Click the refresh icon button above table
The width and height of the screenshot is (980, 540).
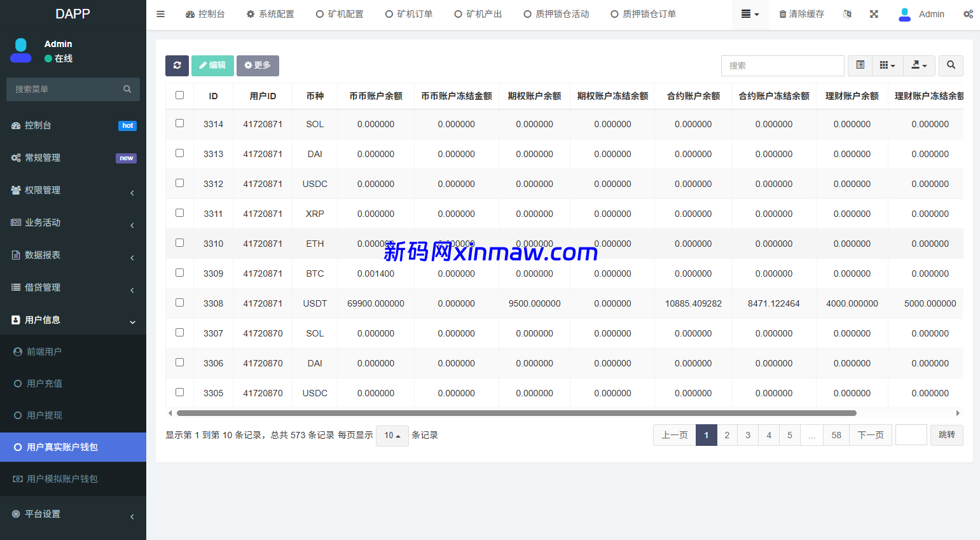[177, 66]
